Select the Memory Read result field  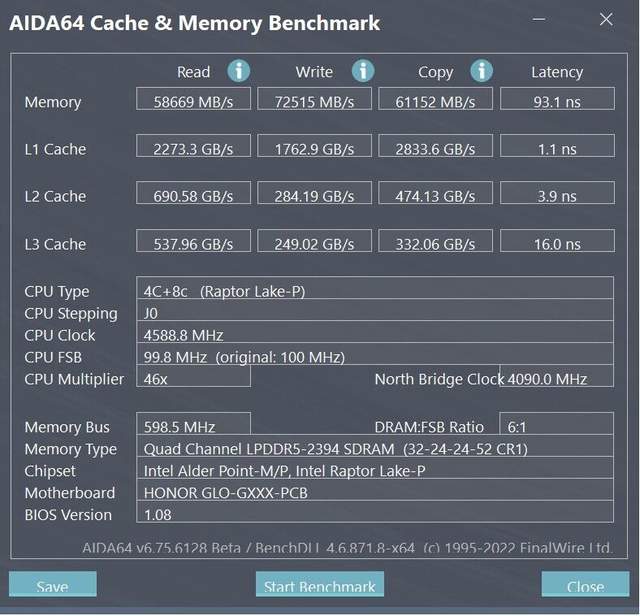click(x=195, y=101)
